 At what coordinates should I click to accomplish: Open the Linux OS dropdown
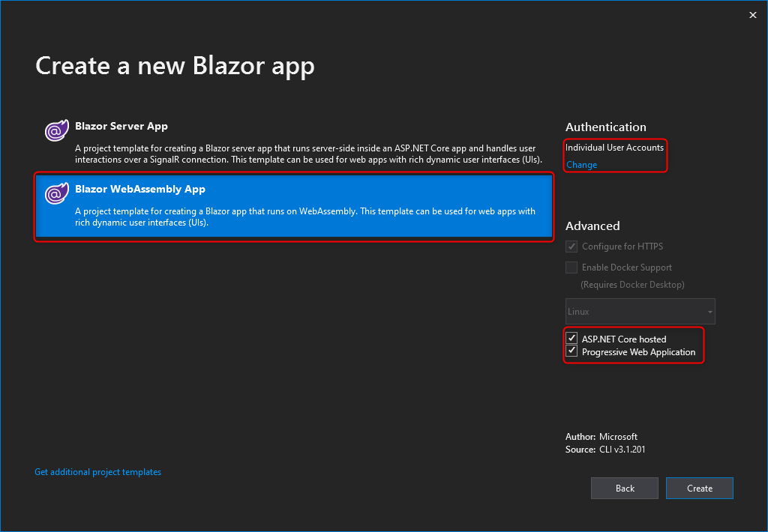[640, 311]
